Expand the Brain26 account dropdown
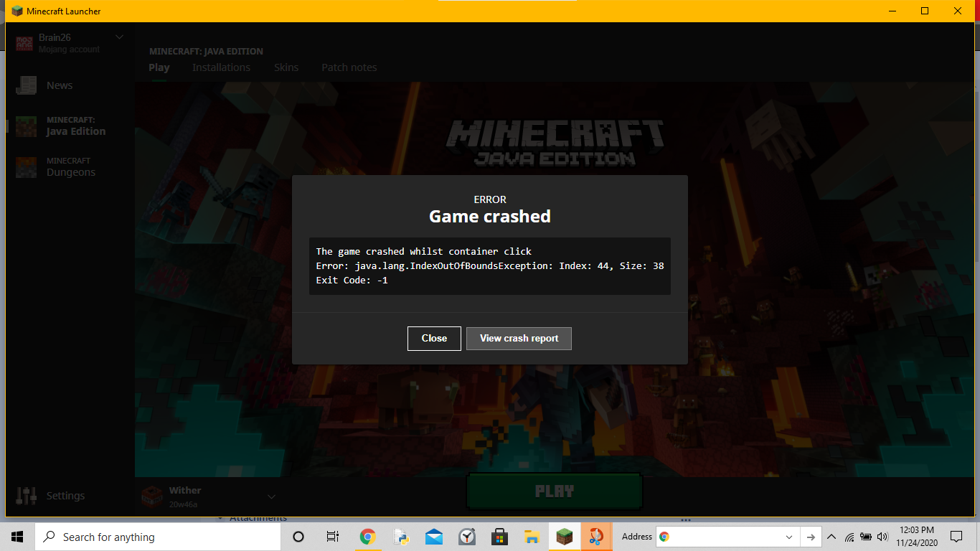This screenshot has width=980, height=551. (120, 37)
